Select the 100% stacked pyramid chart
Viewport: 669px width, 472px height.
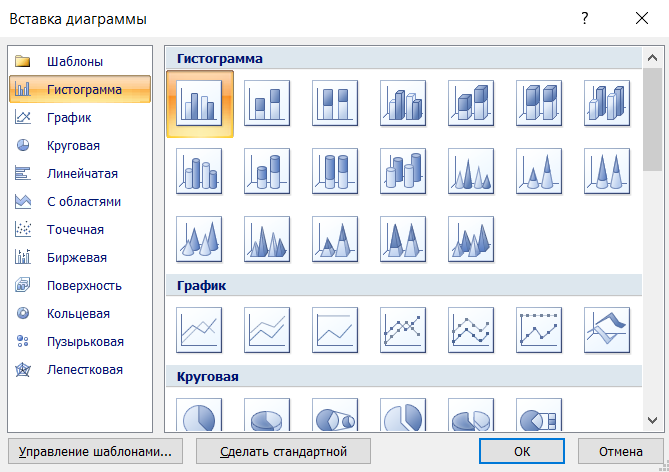click(x=403, y=239)
